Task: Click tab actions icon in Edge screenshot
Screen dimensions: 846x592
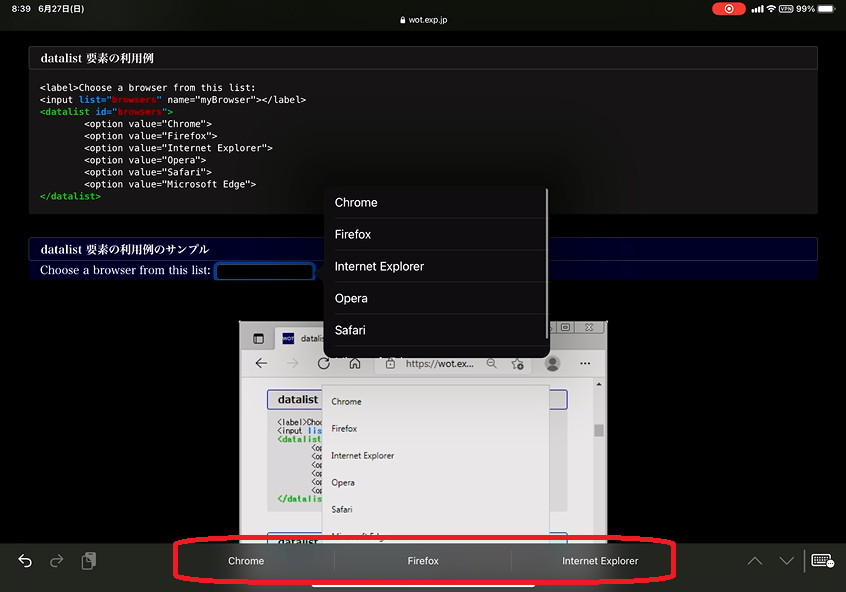Action: point(258,339)
